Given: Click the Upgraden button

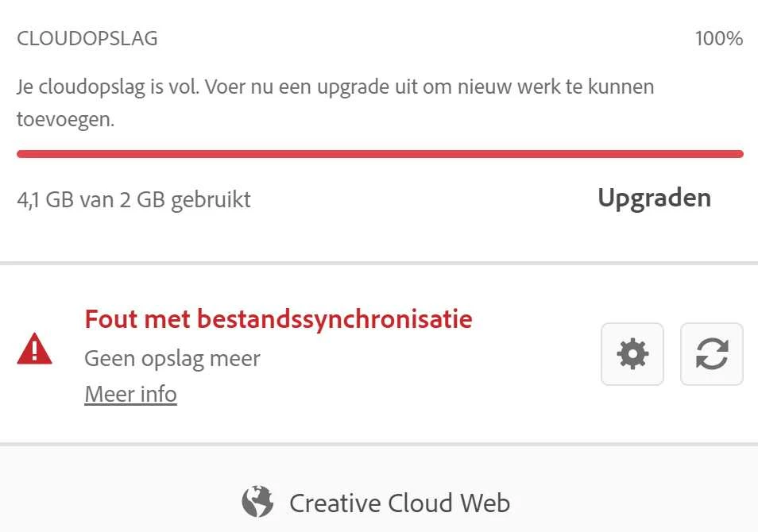Looking at the screenshot, I should coord(655,199).
